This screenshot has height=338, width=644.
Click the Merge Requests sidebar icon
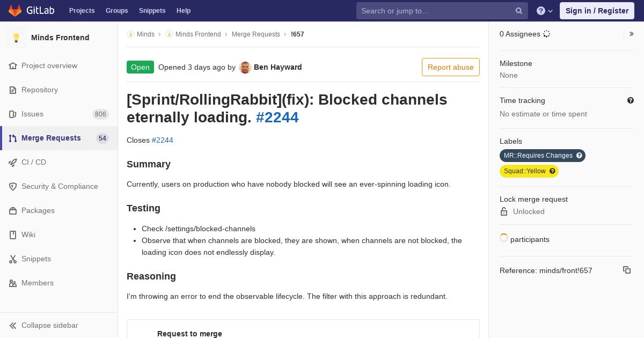13,138
